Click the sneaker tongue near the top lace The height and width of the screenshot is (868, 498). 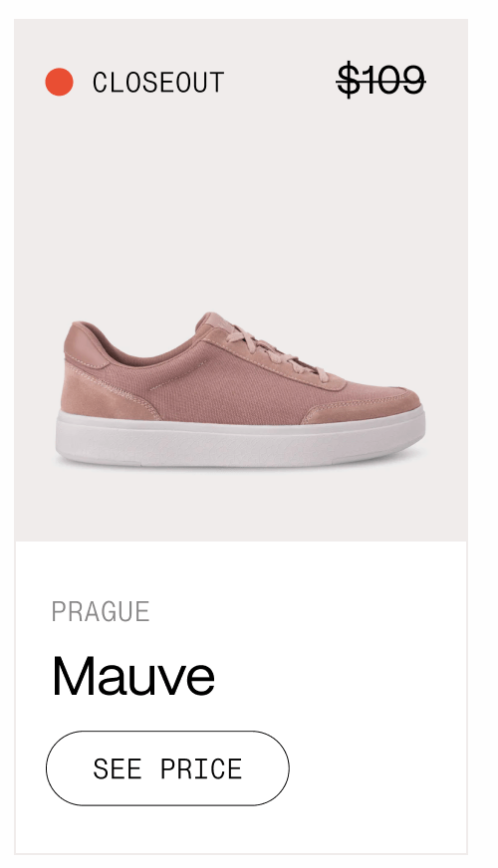pos(212,323)
